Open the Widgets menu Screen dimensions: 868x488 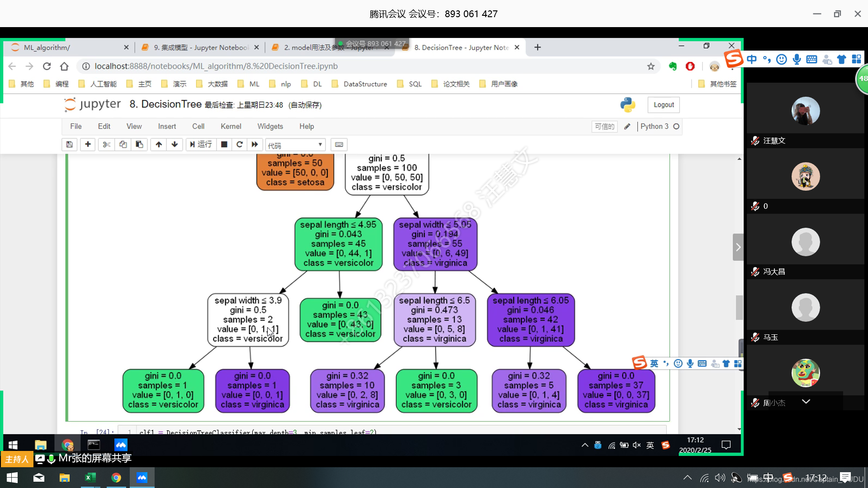[270, 127]
